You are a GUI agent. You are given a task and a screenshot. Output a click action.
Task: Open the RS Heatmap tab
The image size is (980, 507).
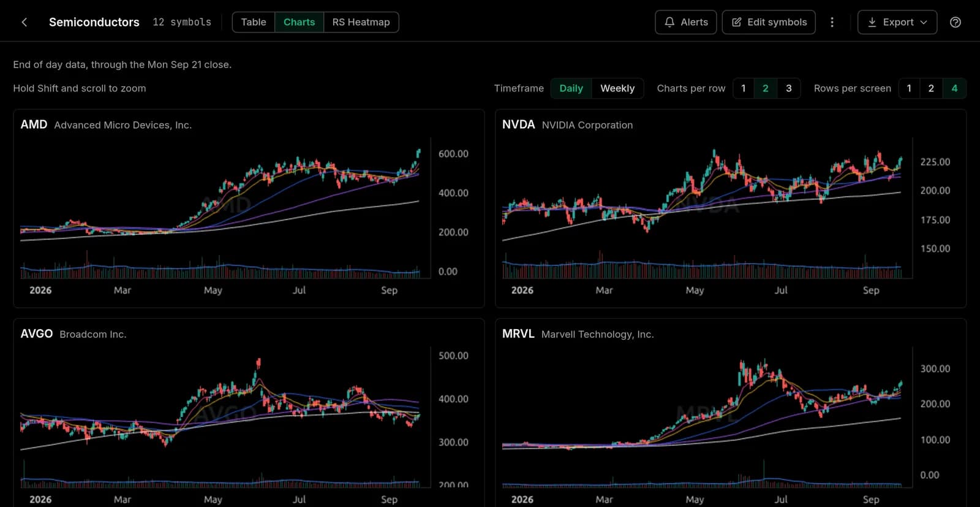[361, 22]
